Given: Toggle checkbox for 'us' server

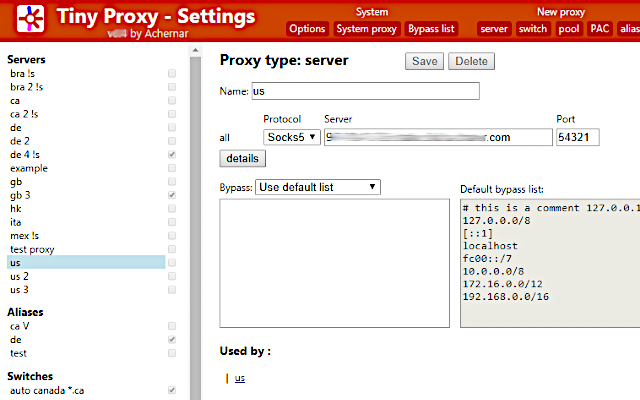Looking at the screenshot, I should point(172,262).
